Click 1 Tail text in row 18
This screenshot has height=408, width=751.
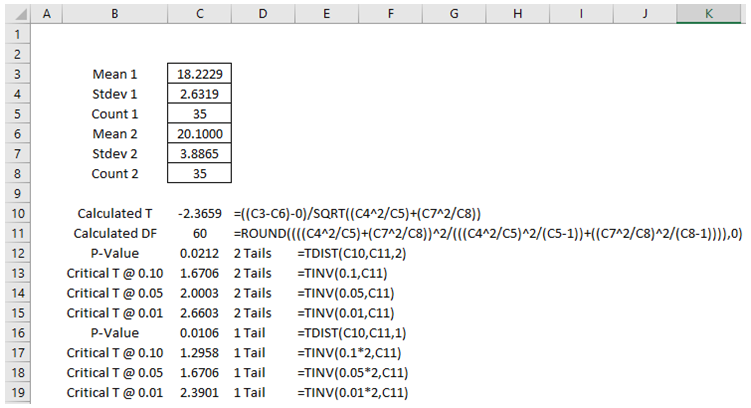[x=250, y=372]
